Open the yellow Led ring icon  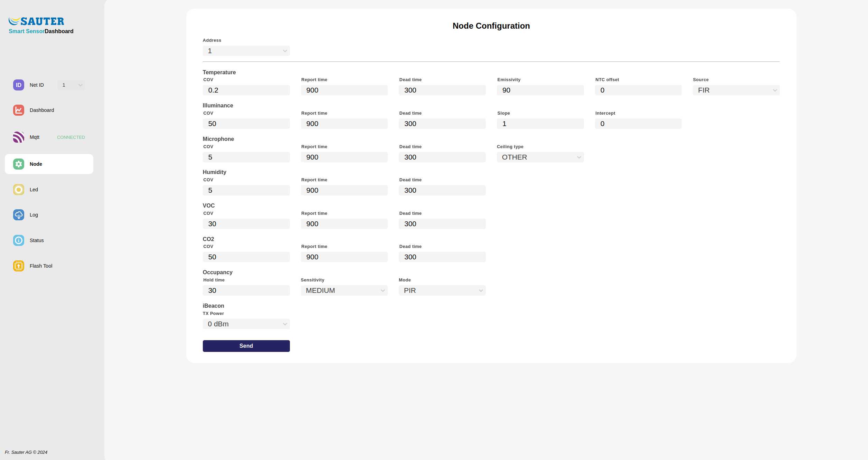tap(19, 190)
